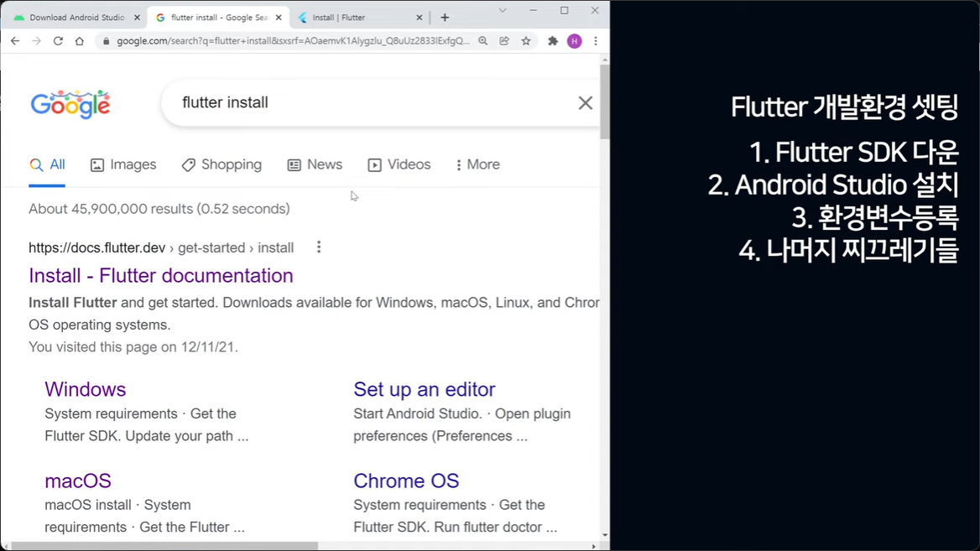This screenshot has height=551, width=980.
Task: Click the 'About 45,900,000 results' text
Action: pos(159,209)
